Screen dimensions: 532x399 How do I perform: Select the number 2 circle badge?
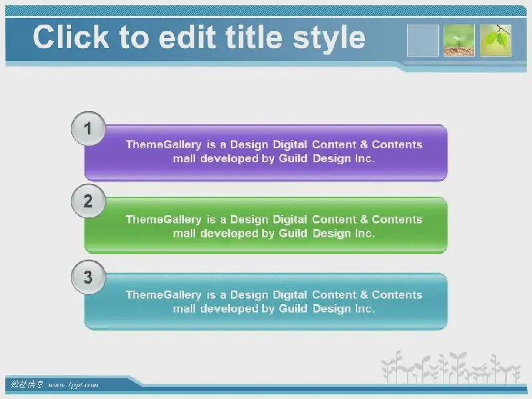pos(88,201)
